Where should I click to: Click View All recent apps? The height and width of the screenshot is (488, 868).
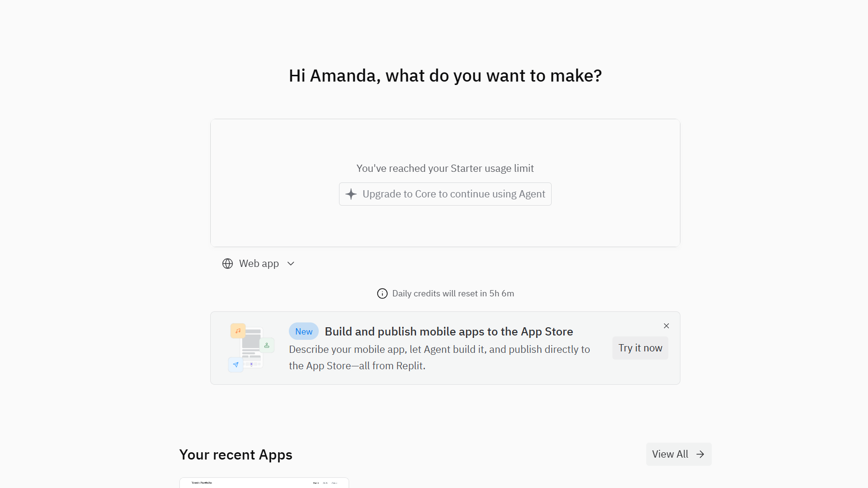670,454
